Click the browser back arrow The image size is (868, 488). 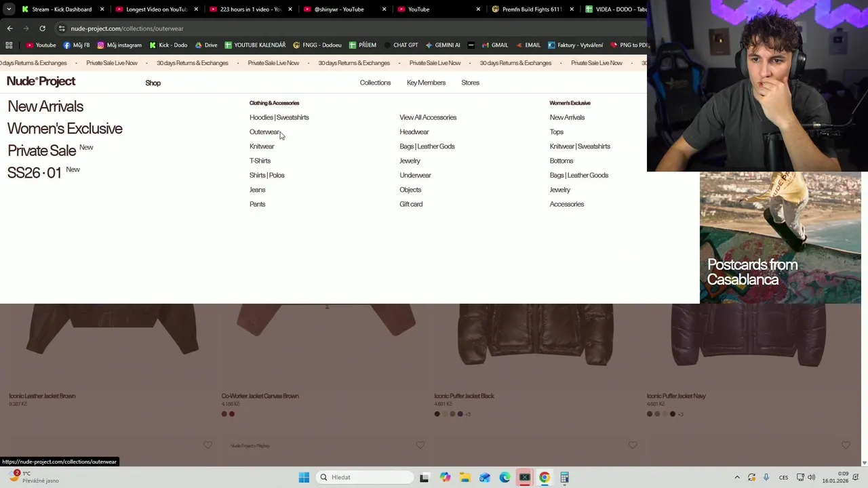9,28
